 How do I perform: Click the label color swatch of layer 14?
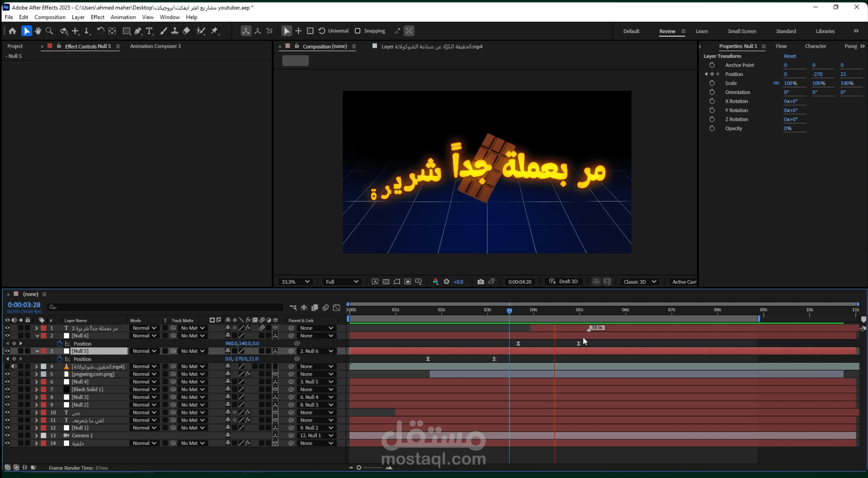(43, 443)
